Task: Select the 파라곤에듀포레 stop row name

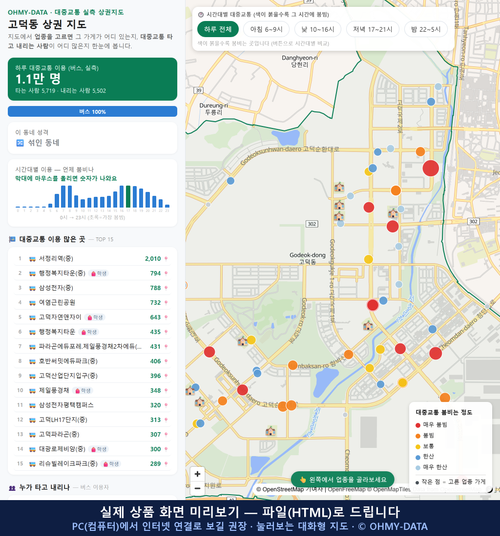Action: pyautogui.click(x=90, y=347)
